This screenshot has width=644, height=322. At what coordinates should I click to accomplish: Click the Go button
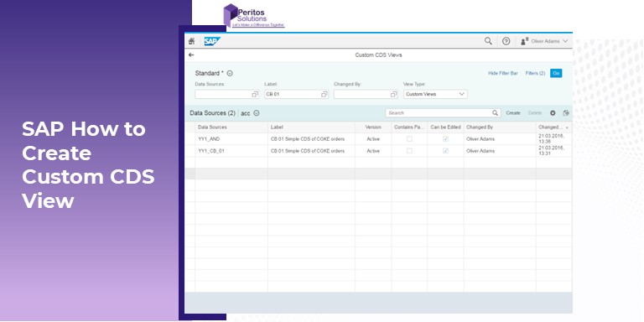click(556, 73)
